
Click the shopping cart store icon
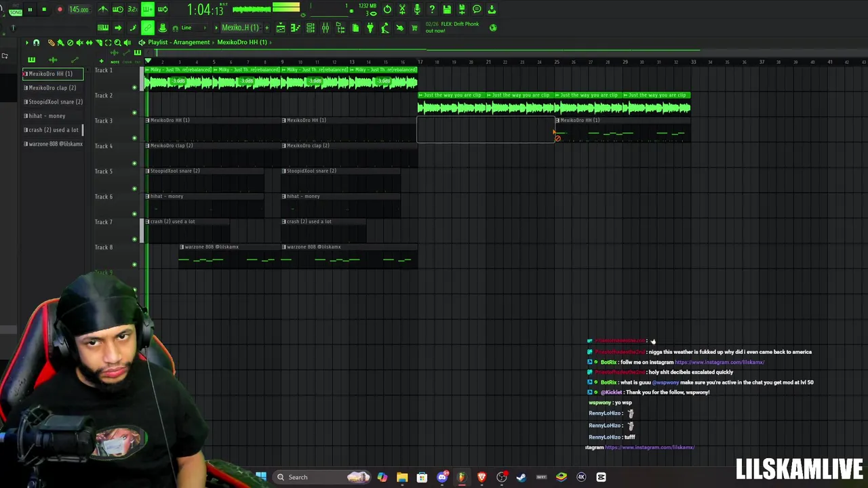pos(414,28)
